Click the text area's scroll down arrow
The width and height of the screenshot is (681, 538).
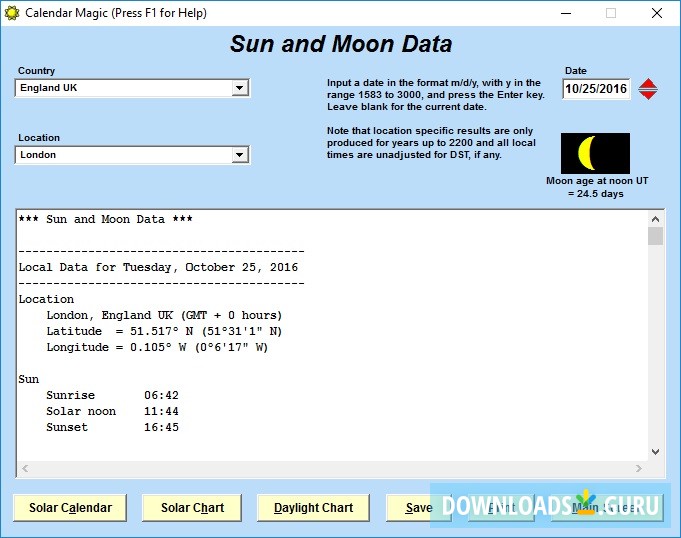pos(655,452)
